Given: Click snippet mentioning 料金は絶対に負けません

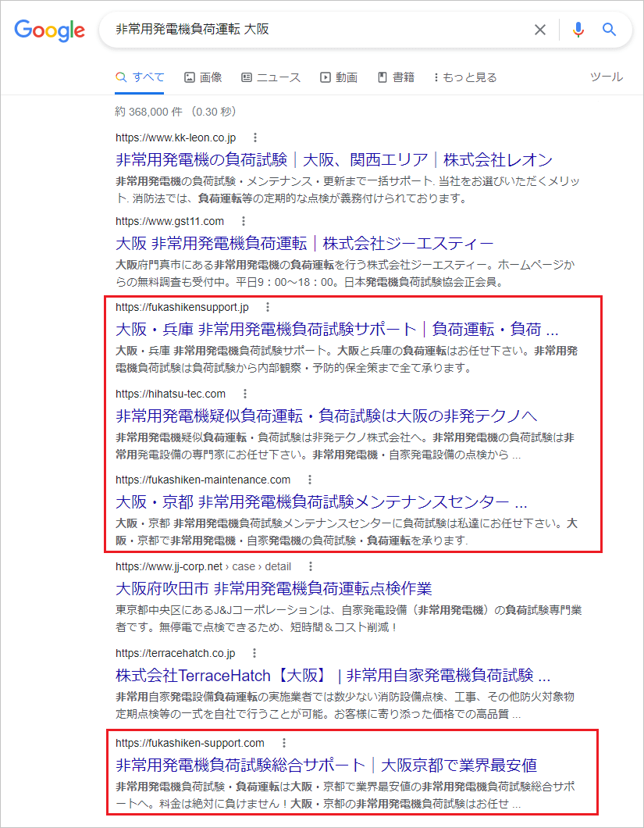Looking at the screenshot, I should point(345,795).
